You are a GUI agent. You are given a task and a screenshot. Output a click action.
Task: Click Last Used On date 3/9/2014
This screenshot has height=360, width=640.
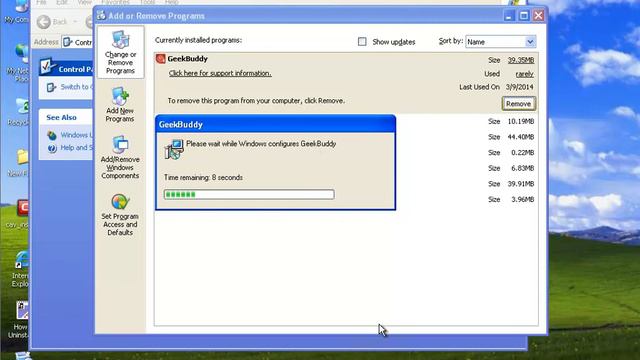[x=519, y=87]
